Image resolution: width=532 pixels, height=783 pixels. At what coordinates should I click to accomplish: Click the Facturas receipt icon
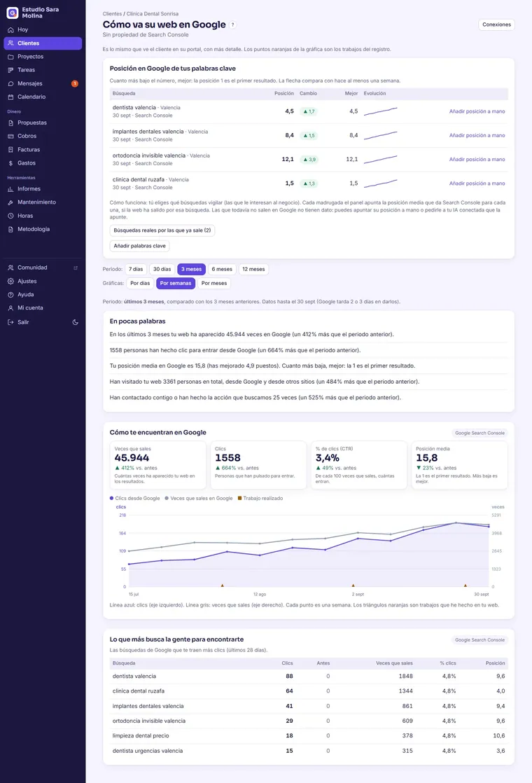(10, 150)
